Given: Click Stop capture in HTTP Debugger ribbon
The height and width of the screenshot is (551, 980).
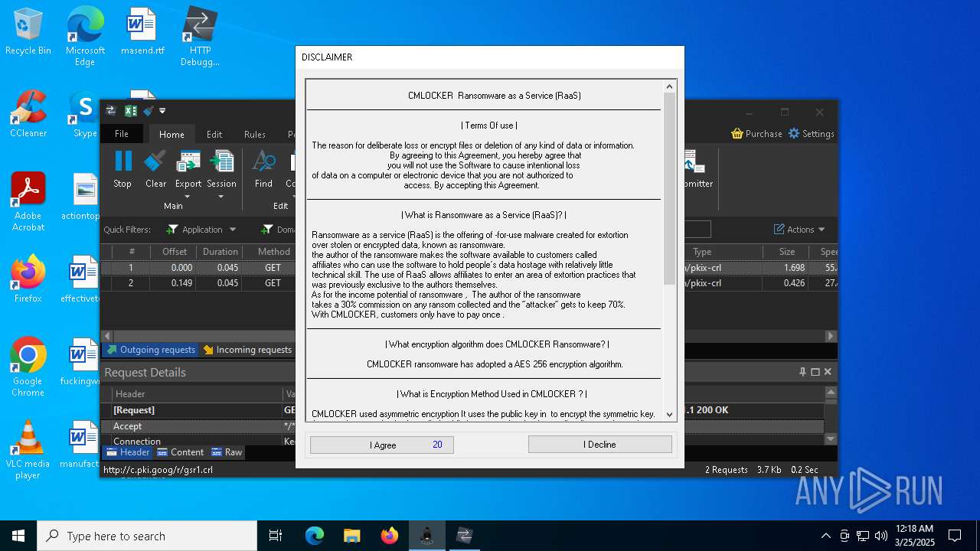Looking at the screenshot, I should click(122, 169).
